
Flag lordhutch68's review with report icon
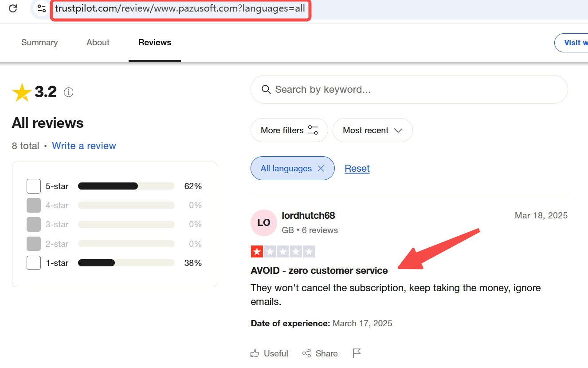pyautogui.click(x=357, y=353)
